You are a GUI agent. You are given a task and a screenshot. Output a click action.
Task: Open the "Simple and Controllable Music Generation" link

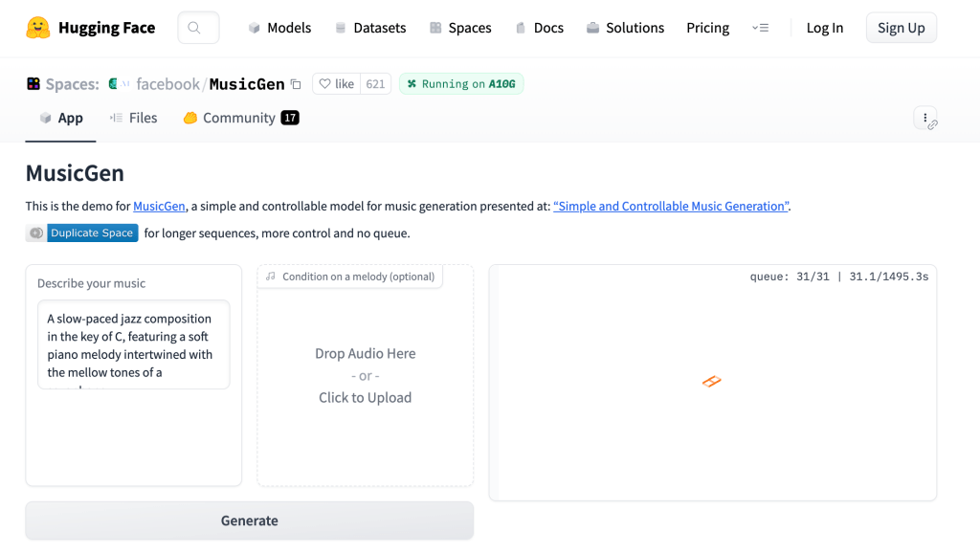671,206
